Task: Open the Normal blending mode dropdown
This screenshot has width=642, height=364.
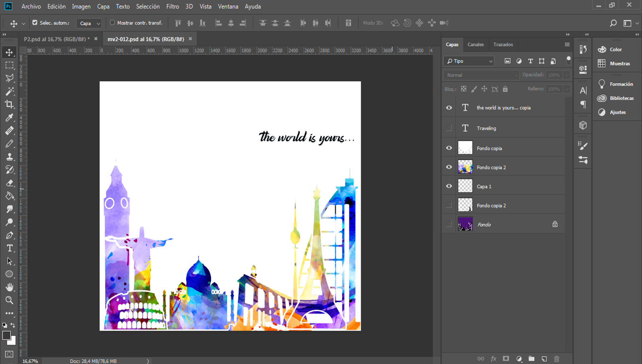Action: click(481, 75)
